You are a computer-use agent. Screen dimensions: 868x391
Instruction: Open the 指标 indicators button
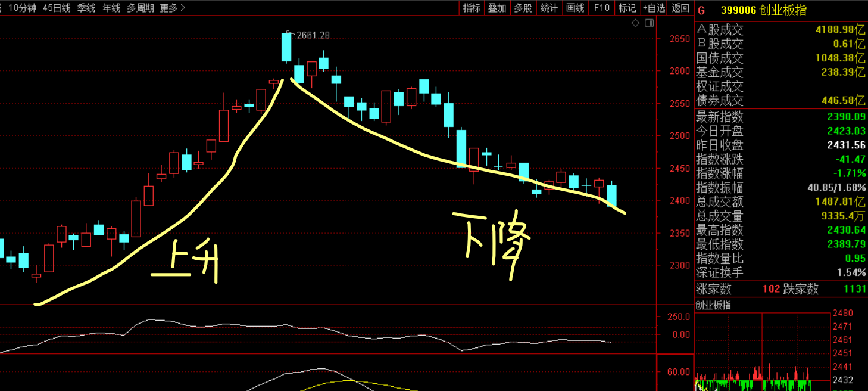pos(472,8)
